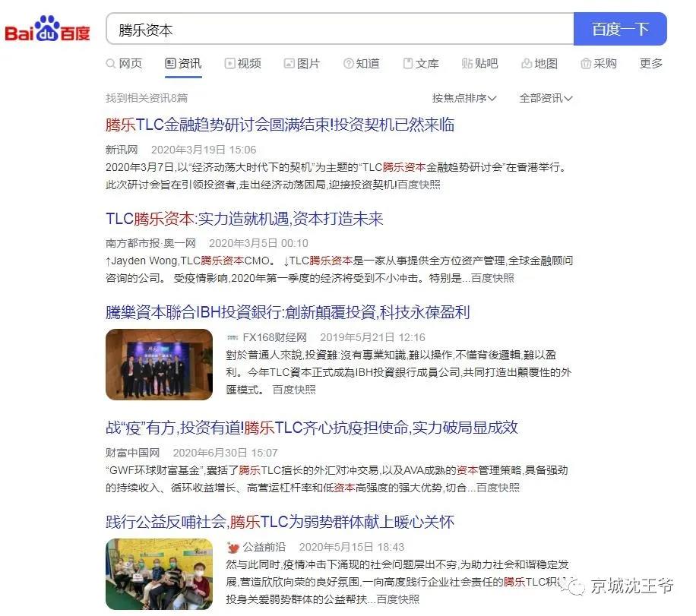The image size is (696, 616).
Task: Open the 文库 tab
Action: 421,64
